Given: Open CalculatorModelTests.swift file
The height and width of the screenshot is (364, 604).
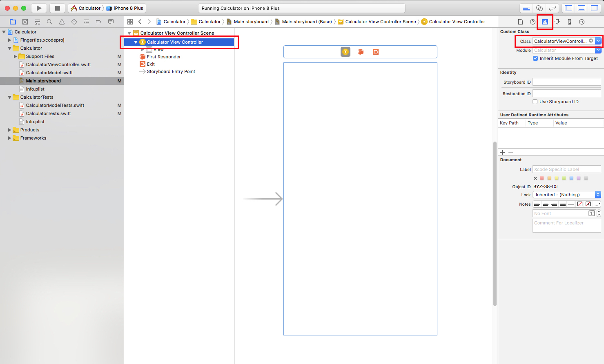Looking at the screenshot, I should click(x=55, y=105).
